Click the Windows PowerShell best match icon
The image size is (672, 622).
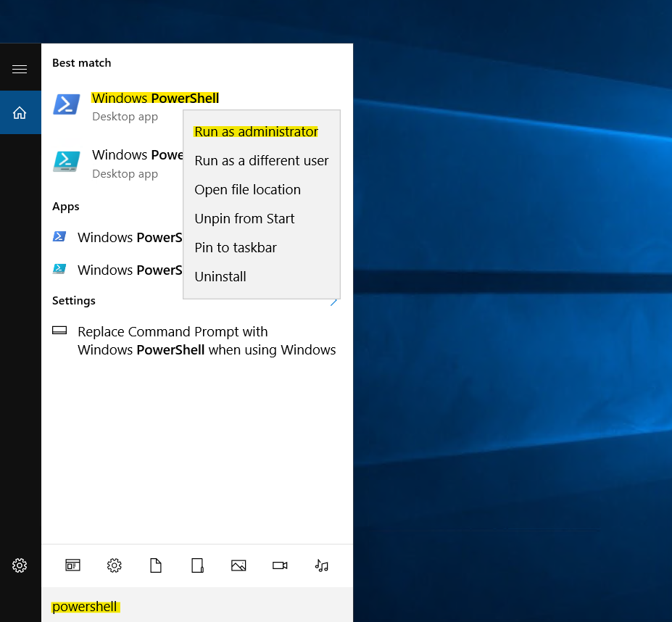point(67,104)
